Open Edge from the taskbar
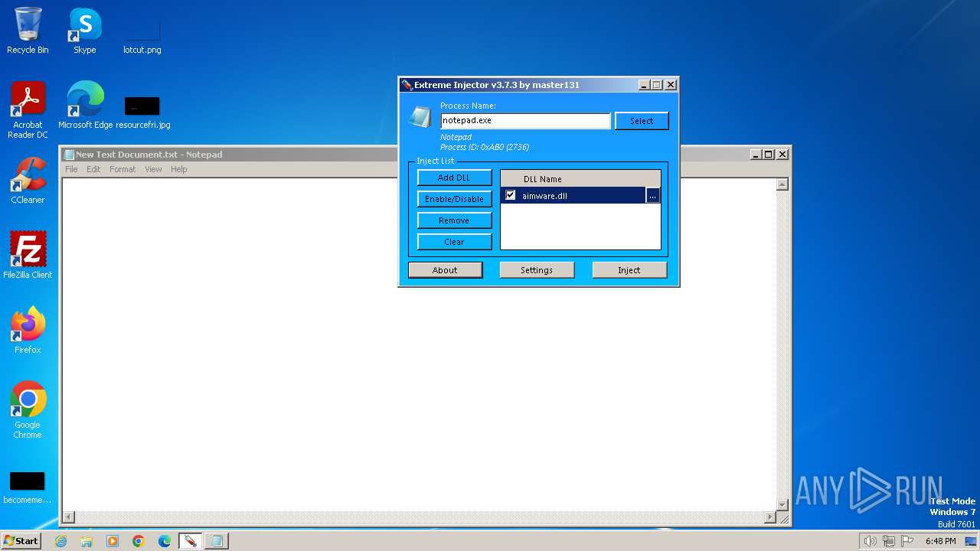 click(x=165, y=541)
